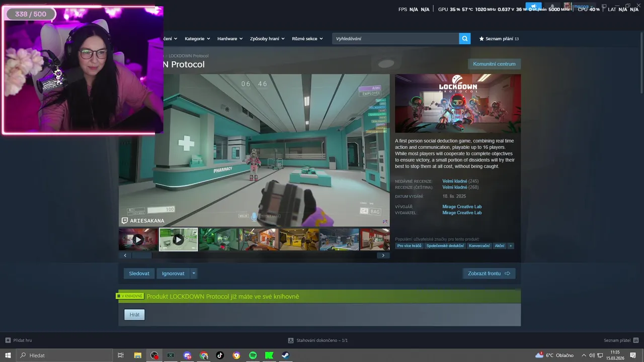Open the LOCKDOWN Protocol breadcrumb link
The height and width of the screenshot is (362, 644).
[188, 56]
